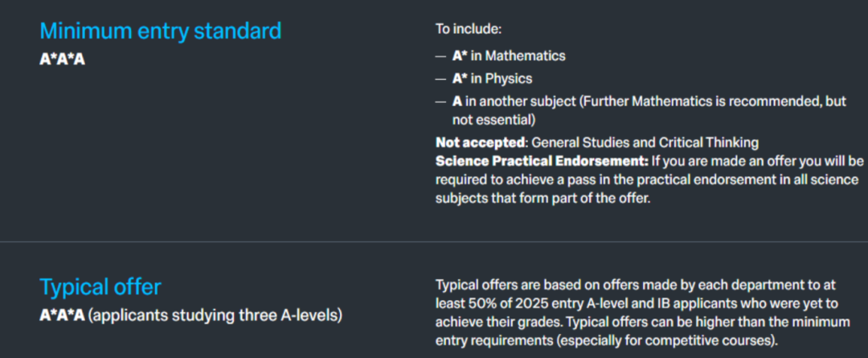
Task: Click 'subjects that form part of the offer' line
Action: click(542, 197)
